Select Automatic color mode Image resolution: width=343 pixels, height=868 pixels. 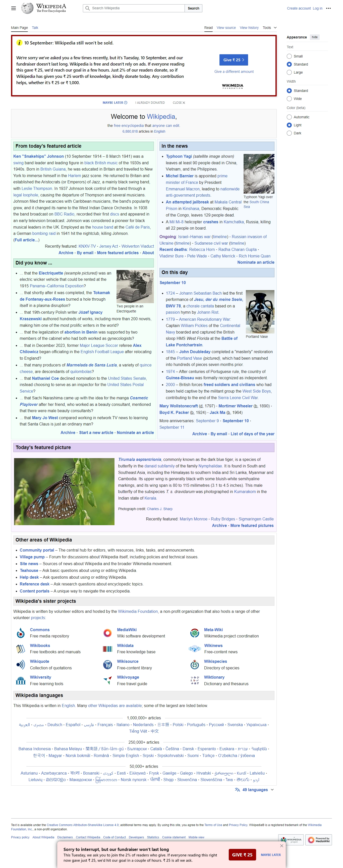pyautogui.click(x=289, y=117)
